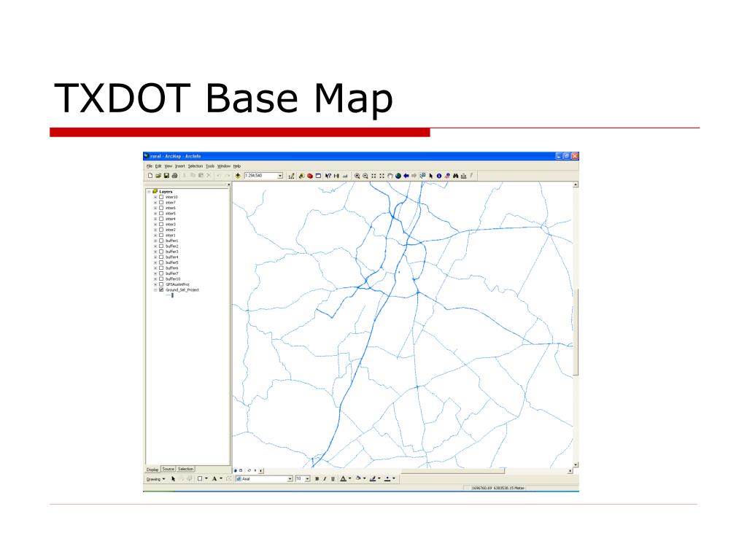Viewport: 747px width, 560px height.
Task: Collapse the Layers data frame node
Action: 149,192
